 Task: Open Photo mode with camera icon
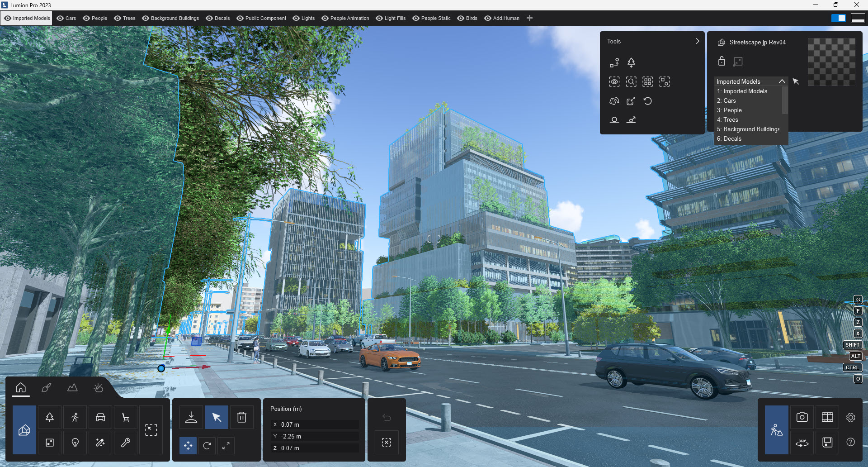pyautogui.click(x=802, y=417)
